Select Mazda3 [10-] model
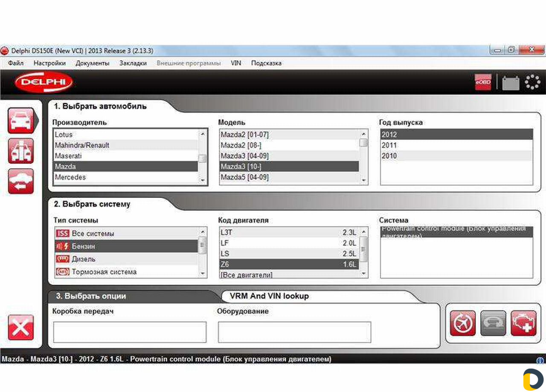The width and height of the screenshot is (546, 392). (289, 167)
